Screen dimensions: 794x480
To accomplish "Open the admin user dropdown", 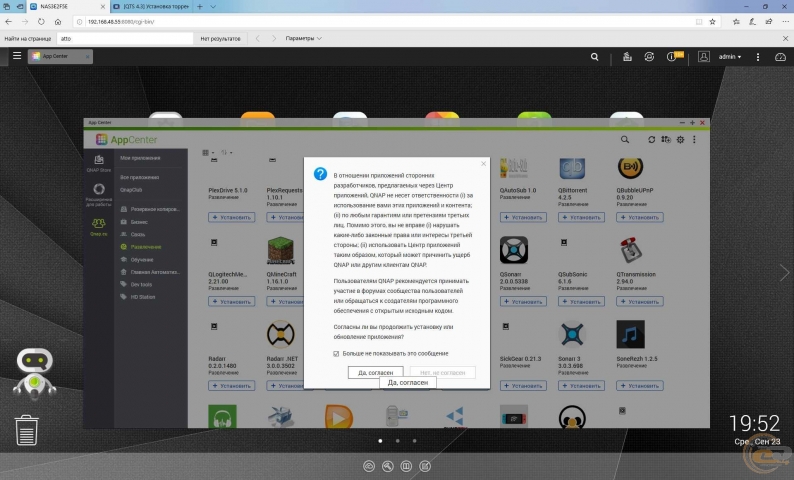I will (730, 57).
